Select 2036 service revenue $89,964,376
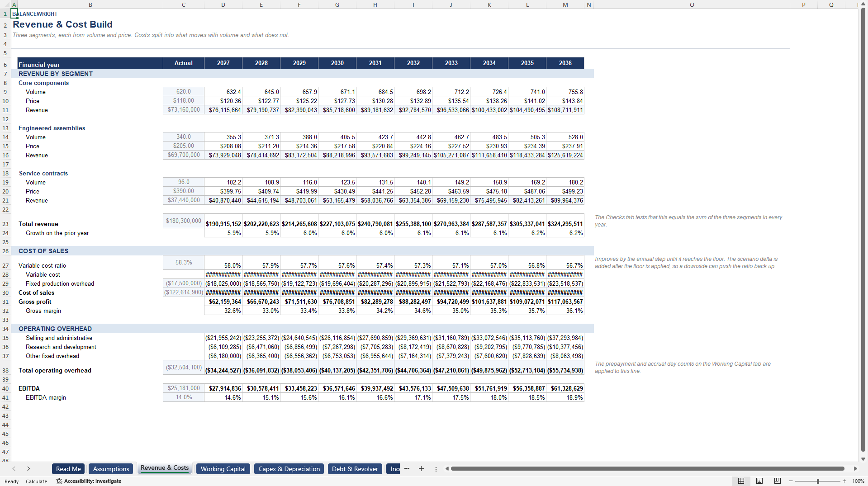The image size is (868, 486). click(x=565, y=200)
